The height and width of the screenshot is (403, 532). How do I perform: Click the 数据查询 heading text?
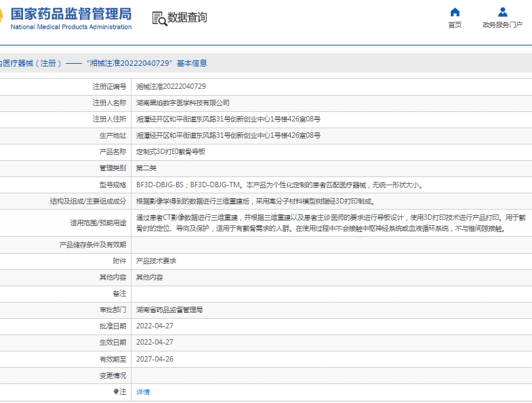(x=187, y=18)
